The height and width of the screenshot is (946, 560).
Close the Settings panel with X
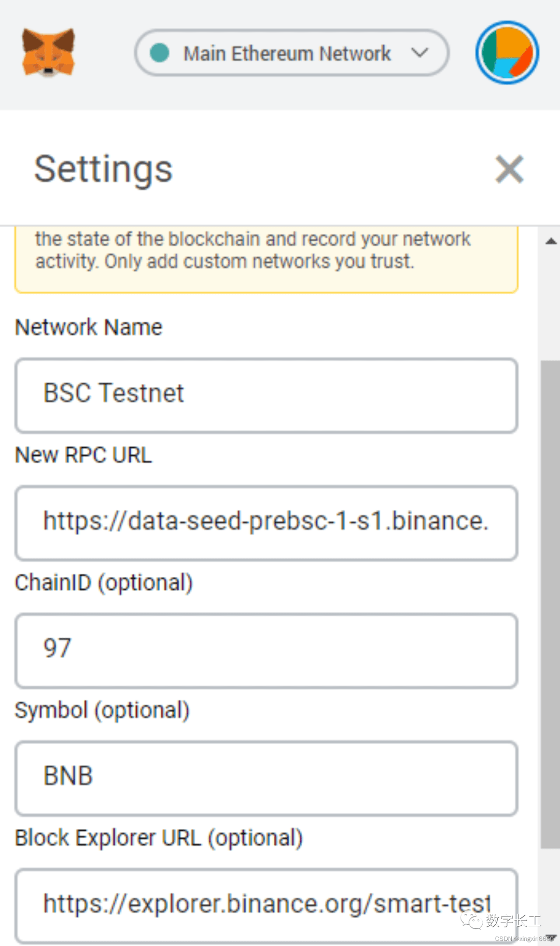click(x=509, y=169)
